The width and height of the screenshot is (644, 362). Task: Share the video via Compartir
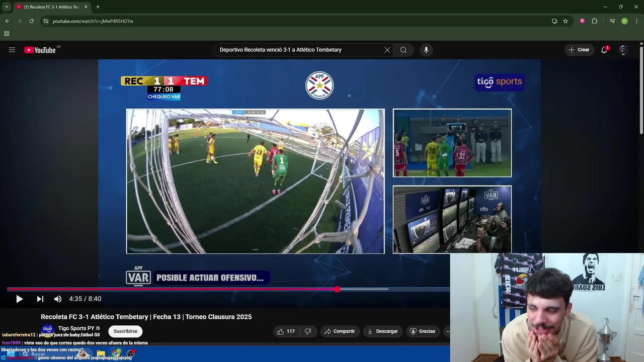click(x=340, y=331)
